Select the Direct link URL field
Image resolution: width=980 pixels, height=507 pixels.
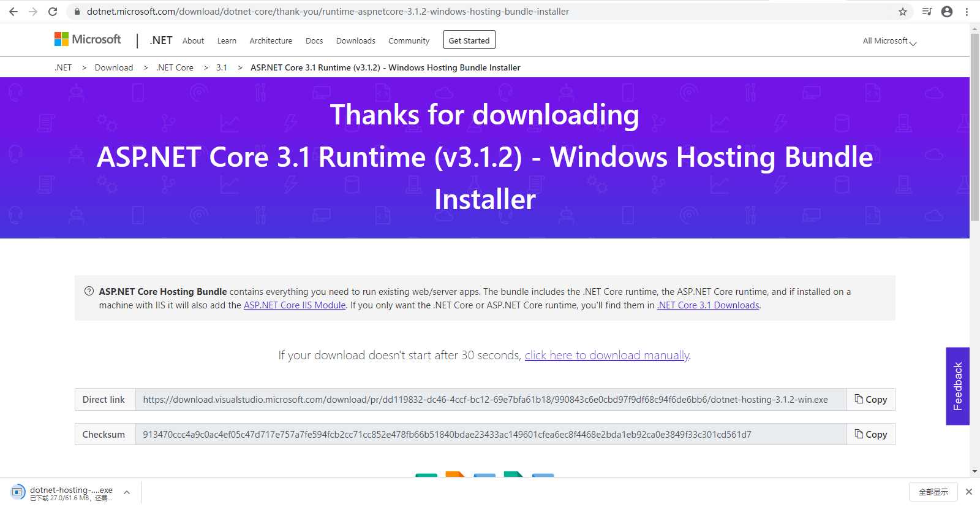(491, 400)
